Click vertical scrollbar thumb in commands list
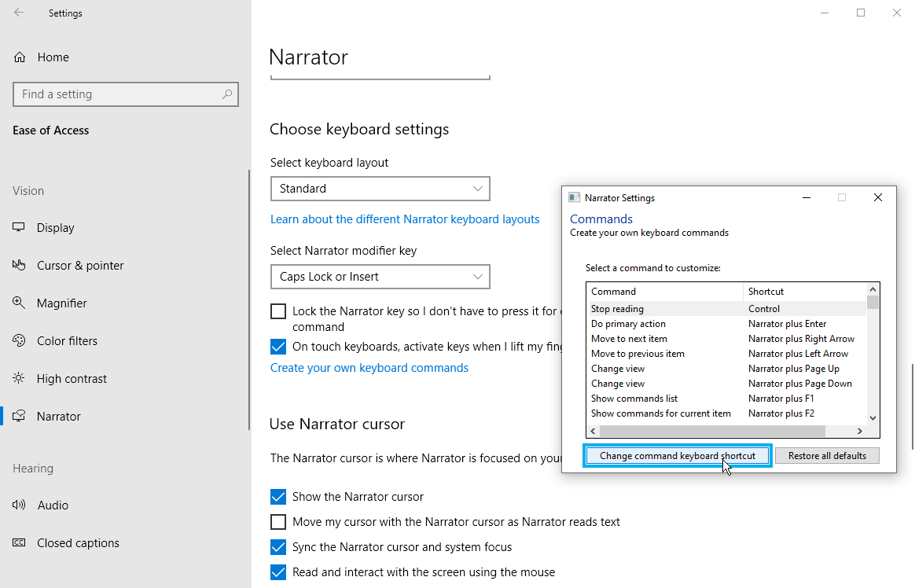 click(x=873, y=302)
